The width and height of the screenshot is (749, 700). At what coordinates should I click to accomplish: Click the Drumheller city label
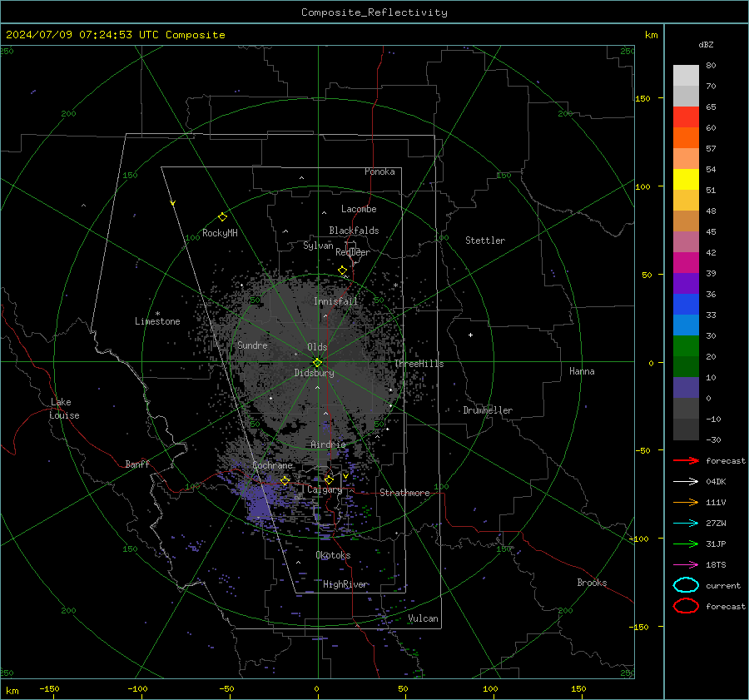(488, 410)
